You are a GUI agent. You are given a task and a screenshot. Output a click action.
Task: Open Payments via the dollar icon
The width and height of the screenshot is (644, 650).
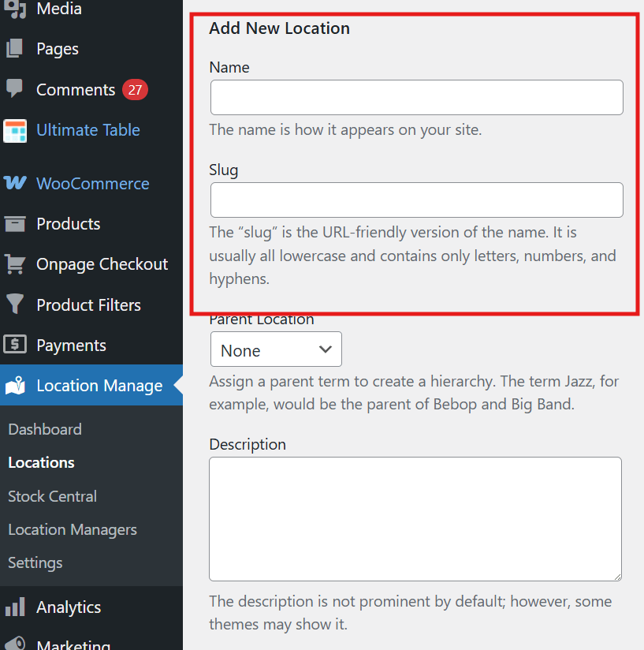point(17,345)
